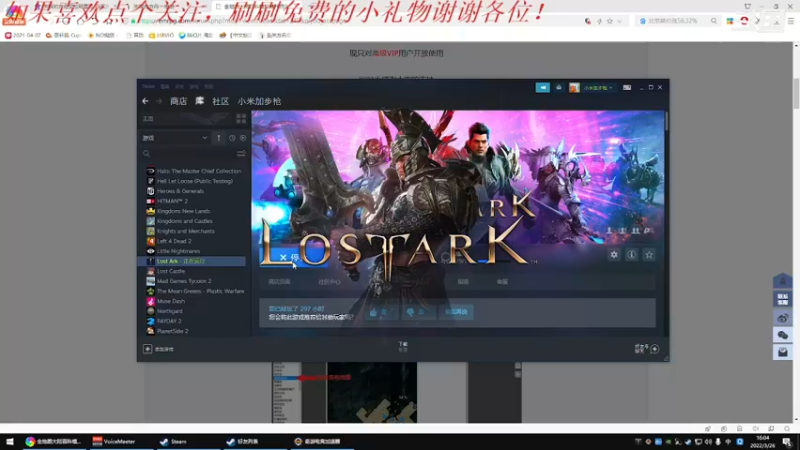Screen dimensions: 800x450
Task: Select Hell Let Loose (Public Testing)
Action: pyautogui.click(x=193, y=181)
